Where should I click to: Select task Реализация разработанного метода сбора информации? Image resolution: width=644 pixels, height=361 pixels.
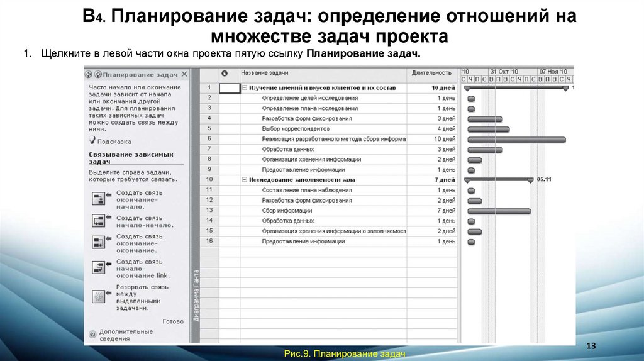coord(334,139)
